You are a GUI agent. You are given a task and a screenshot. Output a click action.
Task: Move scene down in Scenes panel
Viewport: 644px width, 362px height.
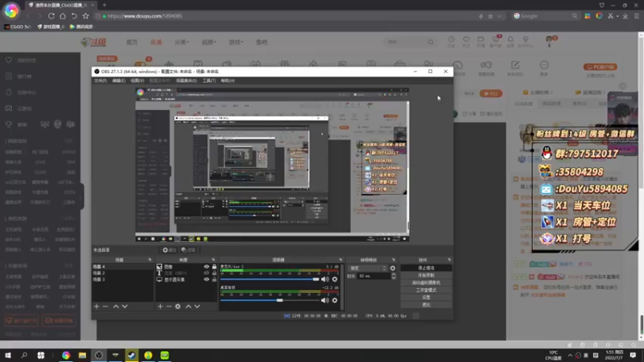[x=125, y=306]
